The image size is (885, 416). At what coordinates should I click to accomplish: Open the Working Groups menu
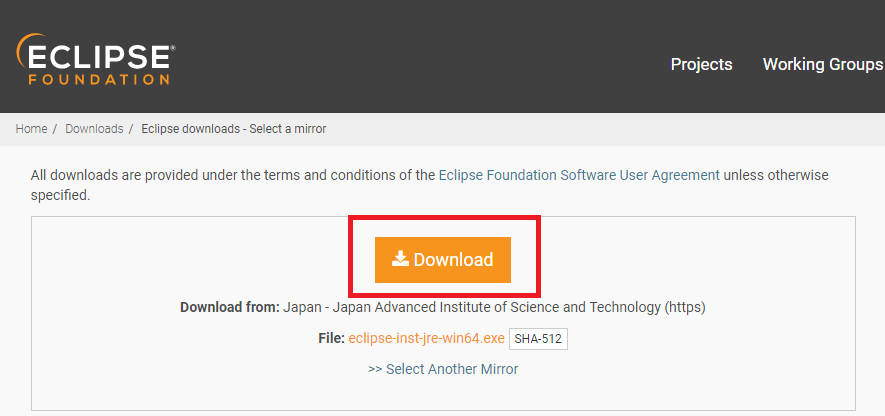pos(823,64)
